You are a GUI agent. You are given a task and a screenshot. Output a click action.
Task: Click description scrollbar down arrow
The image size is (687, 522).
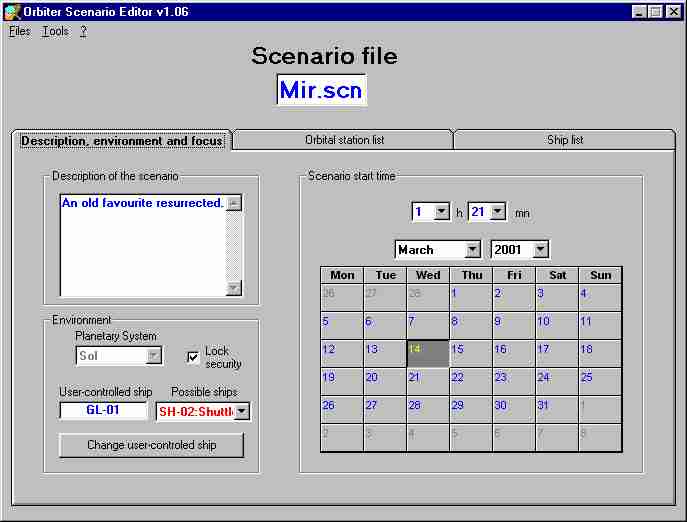(x=234, y=288)
